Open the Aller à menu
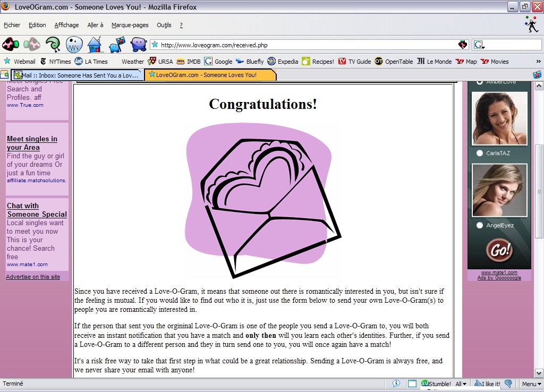Viewport: 544px width, 392px height. [95, 25]
